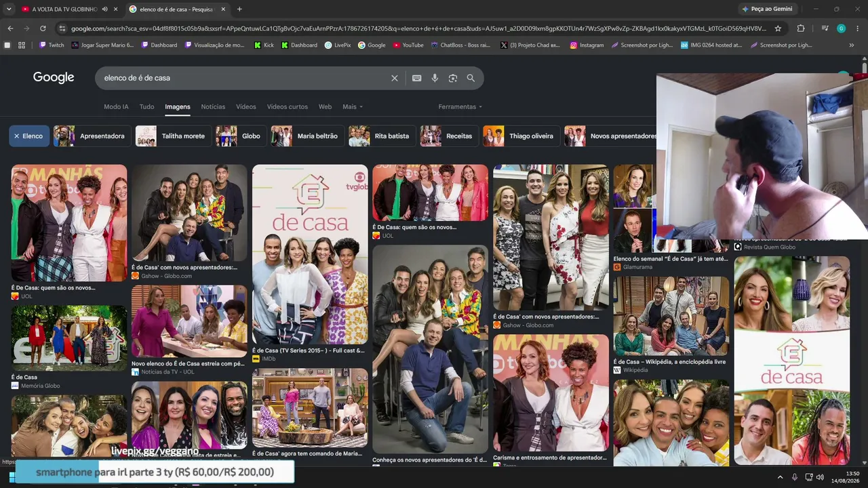This screenshot has width=868, height=488.
Task: Apply the Rita batista filter chip
Action: (x=381, y=136)
